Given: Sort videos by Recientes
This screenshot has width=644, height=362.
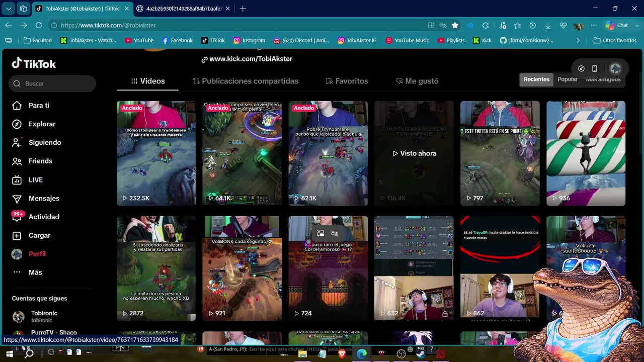Looking at the screenshot, I should 536,79.
